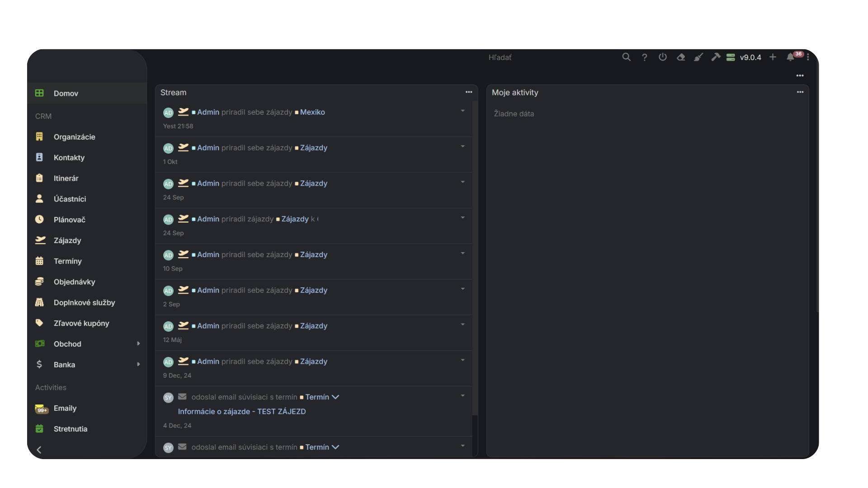Expand the first Termín email chevron
This screenshot has width=868, height=488.
335,397
